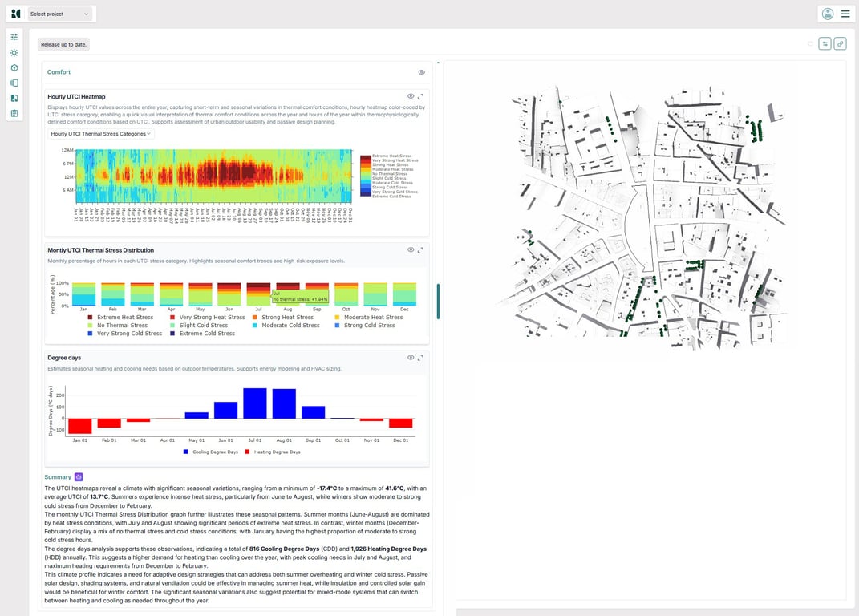Open the clipboard report icon in sidebar
Image resolution: width=859 pixels, height=616 pixels.
14,113
